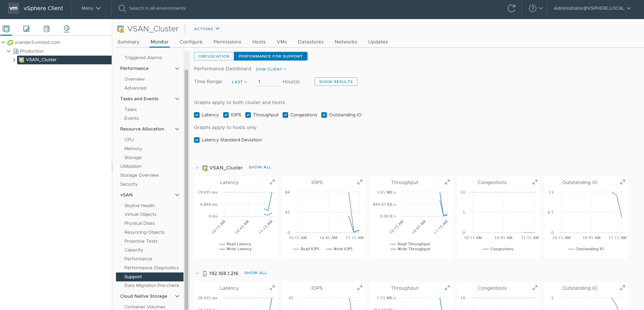
Task: Expand the 192.168.1.216 Throughput chart
Action: coord(447,288)
